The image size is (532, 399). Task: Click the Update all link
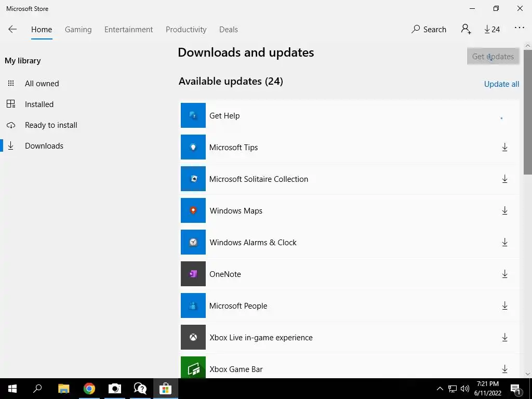(501, 84)
